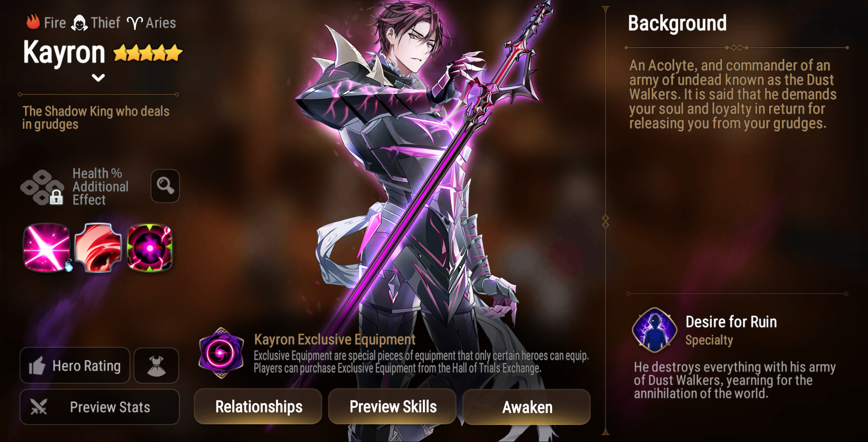Select the pink slash skill icon
This screenshot has height=442, width=868.
tap(47, 247)
